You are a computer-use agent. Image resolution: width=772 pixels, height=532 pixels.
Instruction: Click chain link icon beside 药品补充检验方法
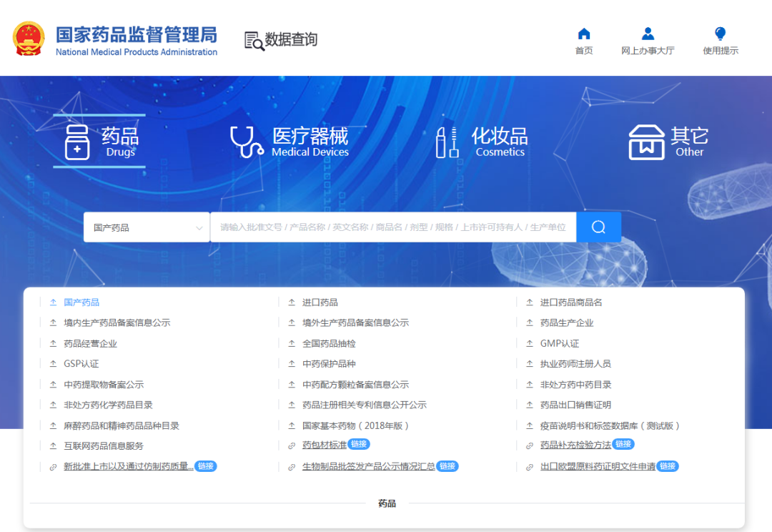[x=530, y=445]
